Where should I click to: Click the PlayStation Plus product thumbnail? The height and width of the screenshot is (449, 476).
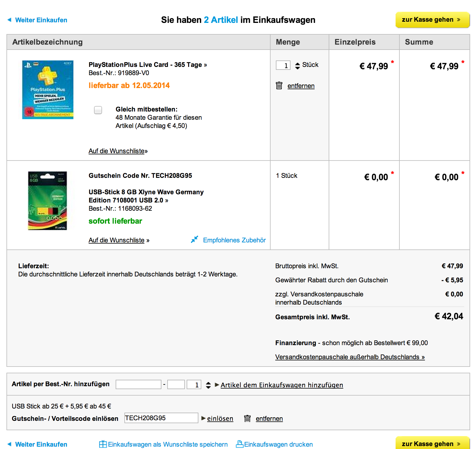tap(48, 90)
